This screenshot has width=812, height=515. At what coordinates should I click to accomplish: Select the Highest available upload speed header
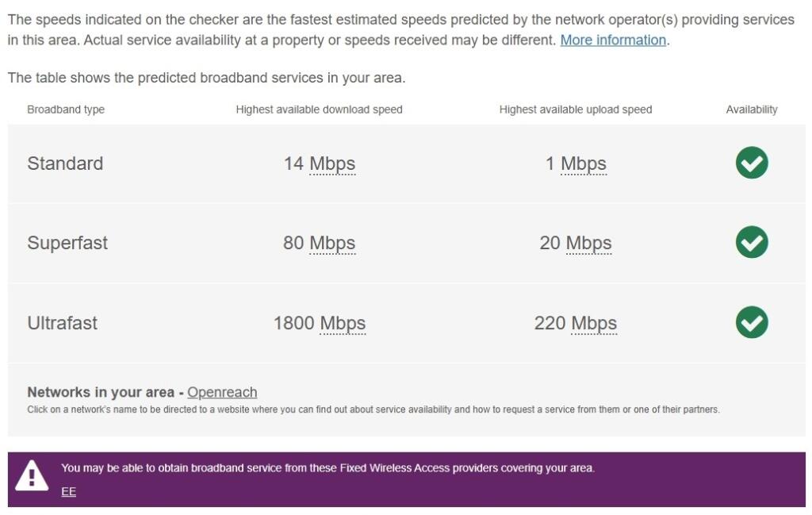pyautogui.click(x=576, y=110)
